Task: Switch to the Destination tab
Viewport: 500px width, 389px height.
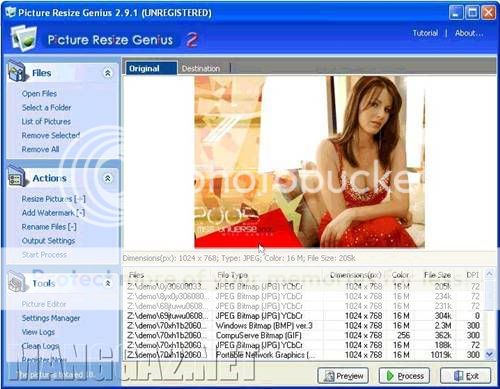Action: [x=201, y=68]
